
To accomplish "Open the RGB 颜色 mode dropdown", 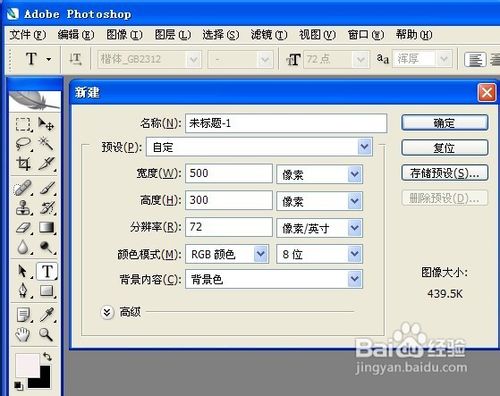I will 261,254.
